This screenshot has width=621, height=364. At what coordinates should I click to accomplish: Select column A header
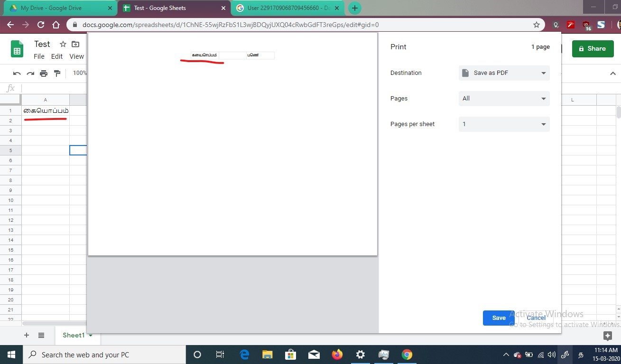coord(46,100)
